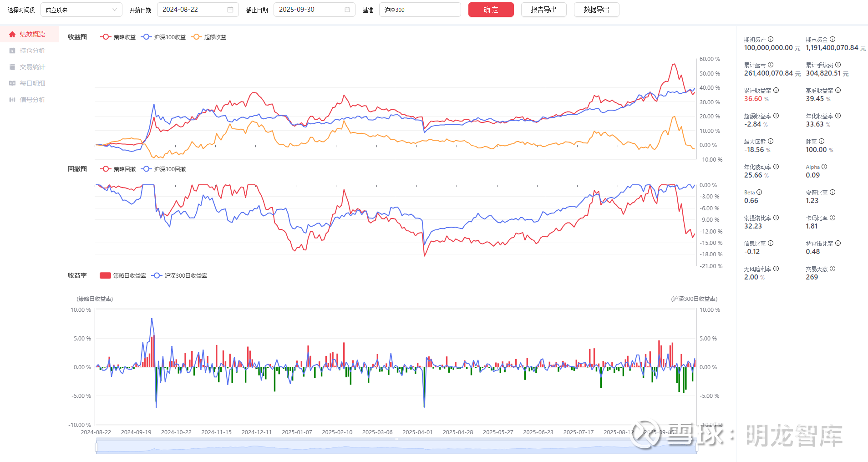868x462 pixels.
Task: Click the 每日明细 sidebar icon
Action: coord(12,83)
